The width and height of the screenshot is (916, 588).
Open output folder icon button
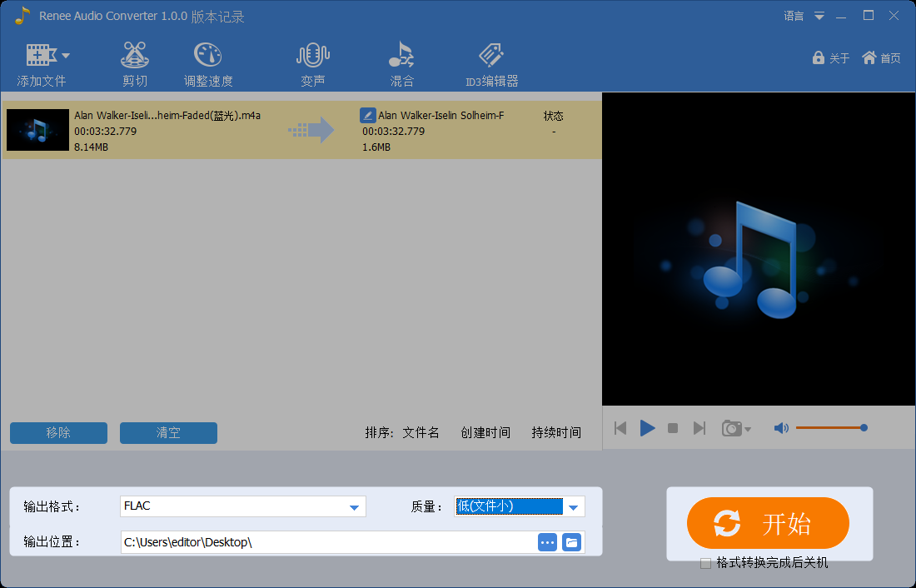(571, 542)
